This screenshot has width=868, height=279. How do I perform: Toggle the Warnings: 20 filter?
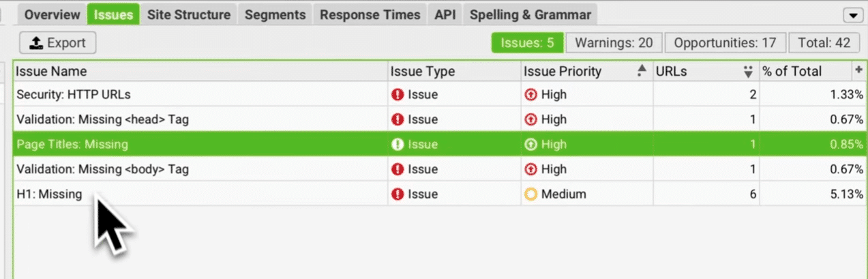pyautogui.click(x=614, y=43)
